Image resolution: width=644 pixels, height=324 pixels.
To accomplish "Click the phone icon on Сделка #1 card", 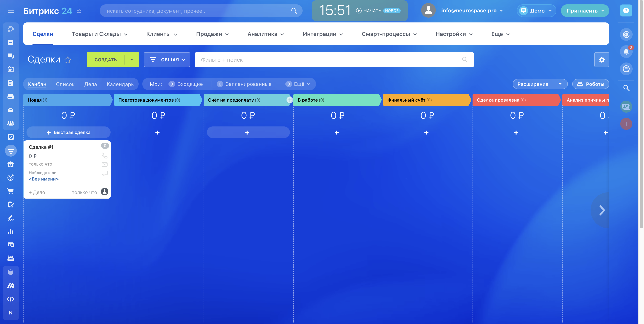I will point(104,155).
